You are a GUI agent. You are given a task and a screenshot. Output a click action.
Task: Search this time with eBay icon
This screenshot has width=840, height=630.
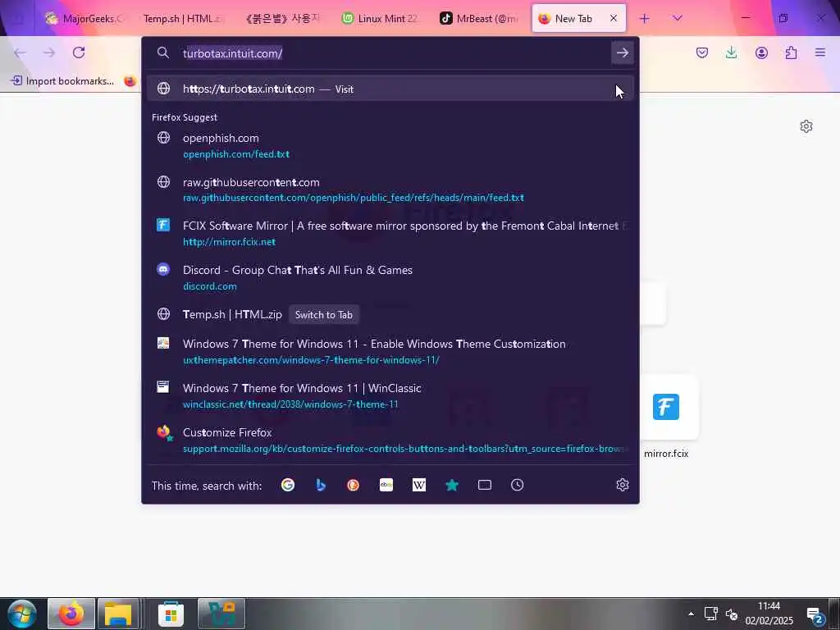click(x=386, y=485)
